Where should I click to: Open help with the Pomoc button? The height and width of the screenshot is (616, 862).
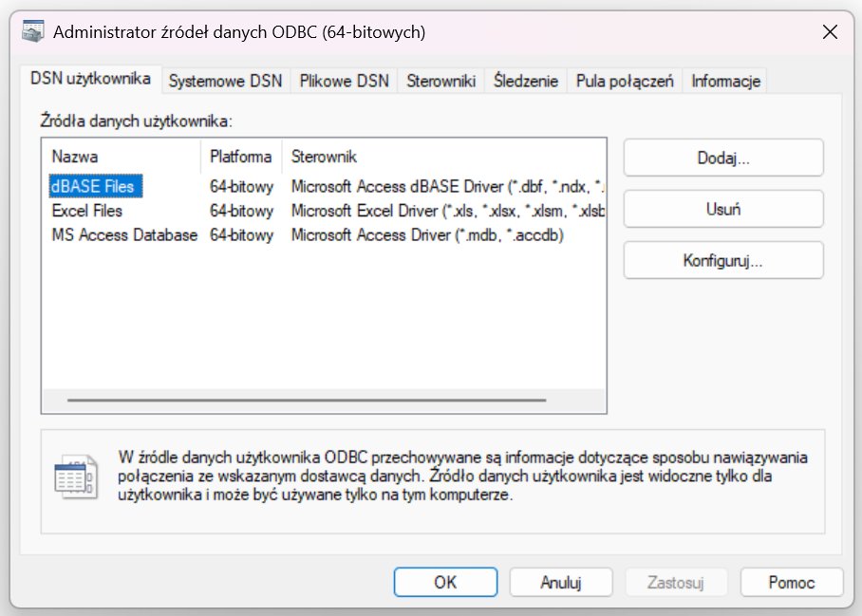pos(791,582)
